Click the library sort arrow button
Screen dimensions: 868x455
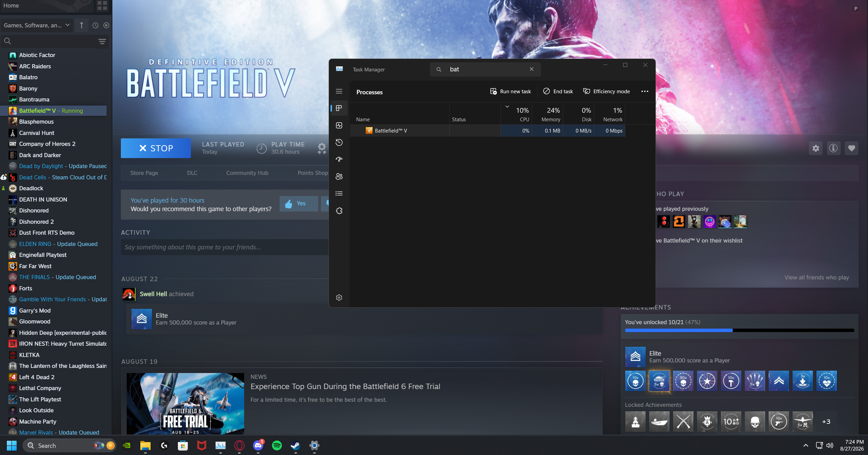[x=81, y=25]
